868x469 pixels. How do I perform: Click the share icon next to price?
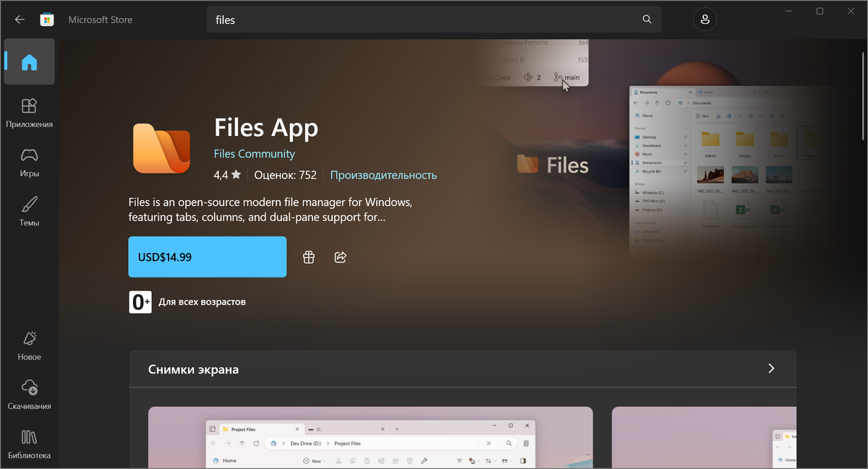(341, 257)
